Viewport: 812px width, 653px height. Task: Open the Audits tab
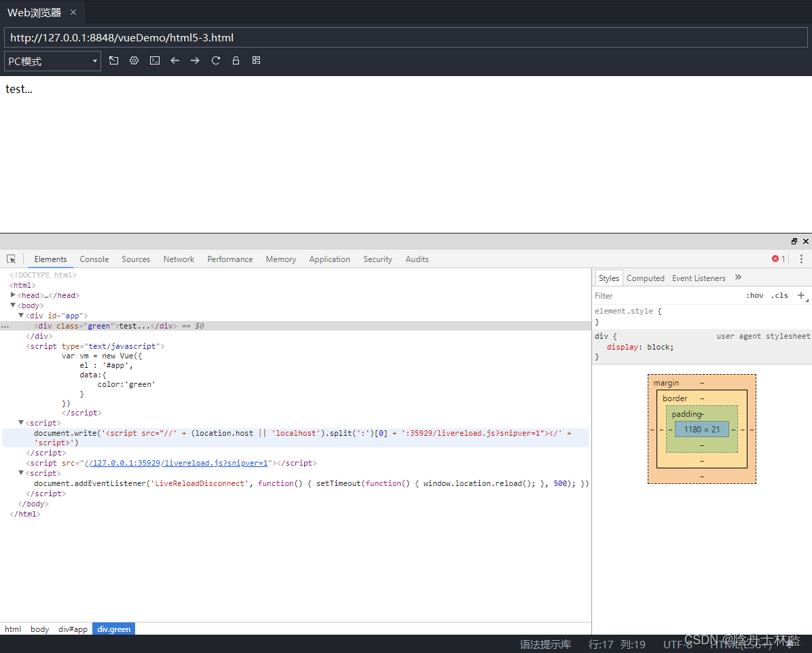click(417, 259)
